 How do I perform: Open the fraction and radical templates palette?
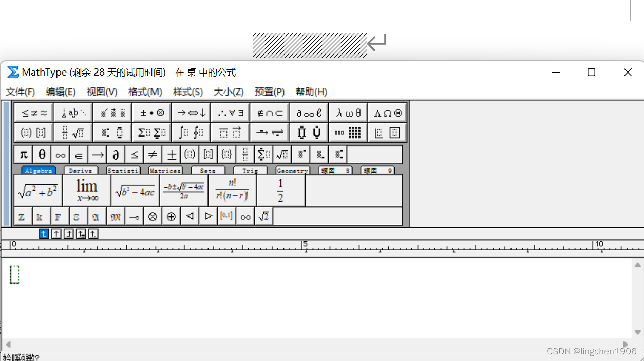(x=73, y=133)
